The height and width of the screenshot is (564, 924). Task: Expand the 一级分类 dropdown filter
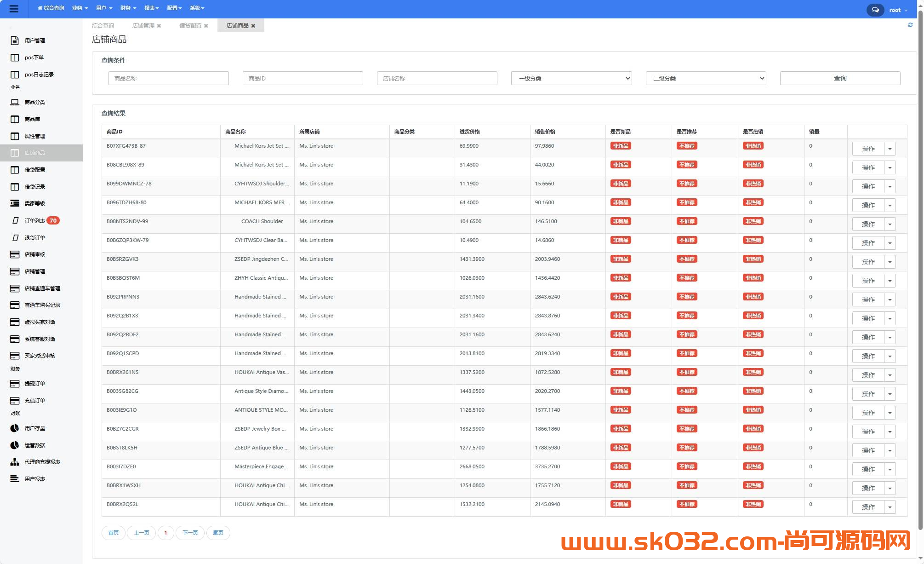tap(571, 78)
